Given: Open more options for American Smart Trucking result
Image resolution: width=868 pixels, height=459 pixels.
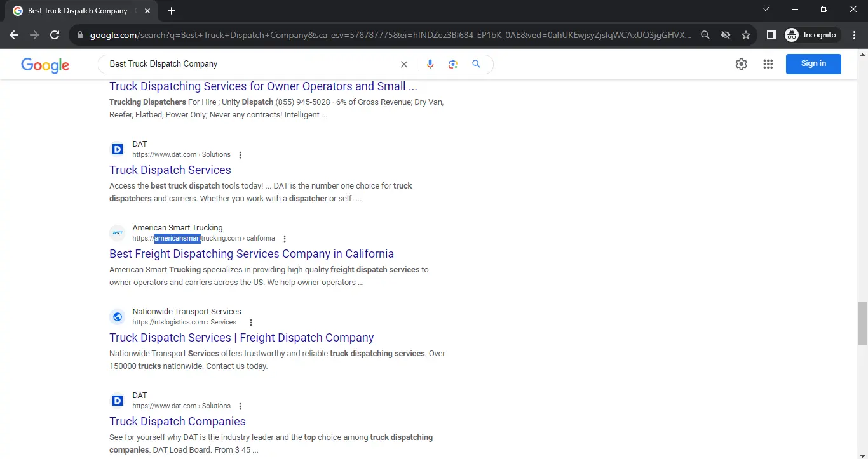Looking at the screenshot, I should pos(285,239).
